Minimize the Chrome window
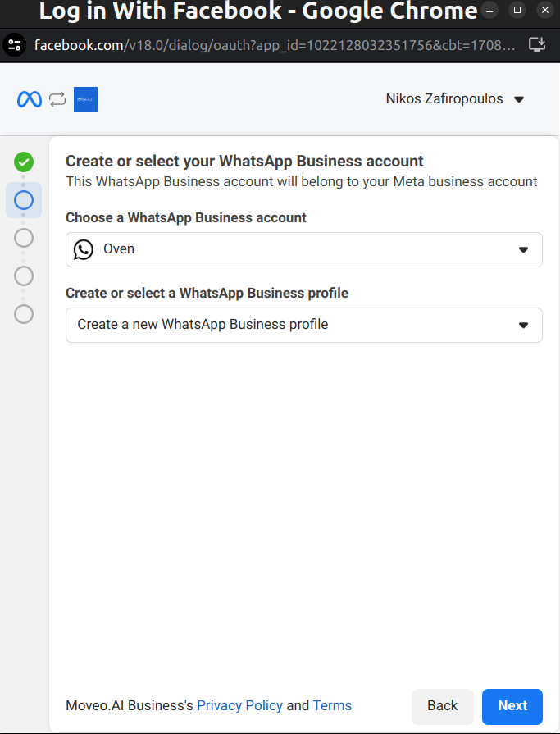Viewport: 560px width, 734px height. coord(489,11)
